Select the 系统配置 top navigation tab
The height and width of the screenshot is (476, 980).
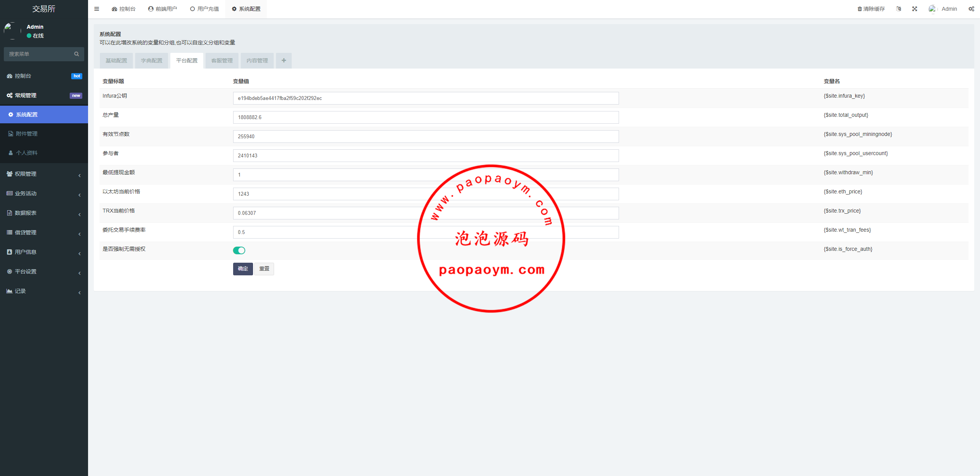pos(246,9)
